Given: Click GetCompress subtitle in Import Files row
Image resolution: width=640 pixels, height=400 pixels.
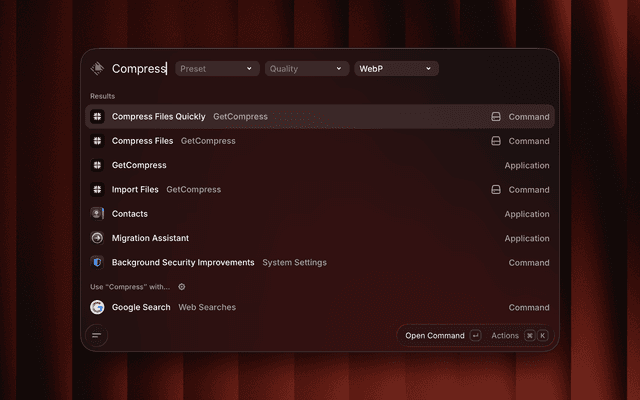Looking at the screenshot, I should pyautogui.click(x=193, y=189).
